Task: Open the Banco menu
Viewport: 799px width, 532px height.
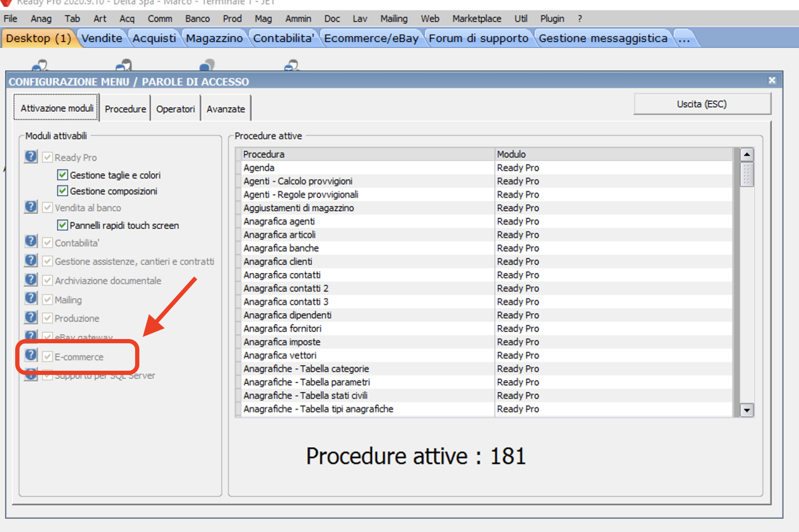Action: pyautogui.click(x=197, y=19)
